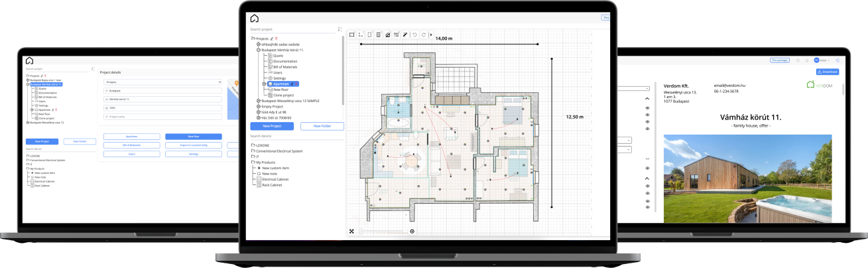This screenshot has height=268, width=868.
Task: Click Search device field in center window
Action: coord(296,136)
